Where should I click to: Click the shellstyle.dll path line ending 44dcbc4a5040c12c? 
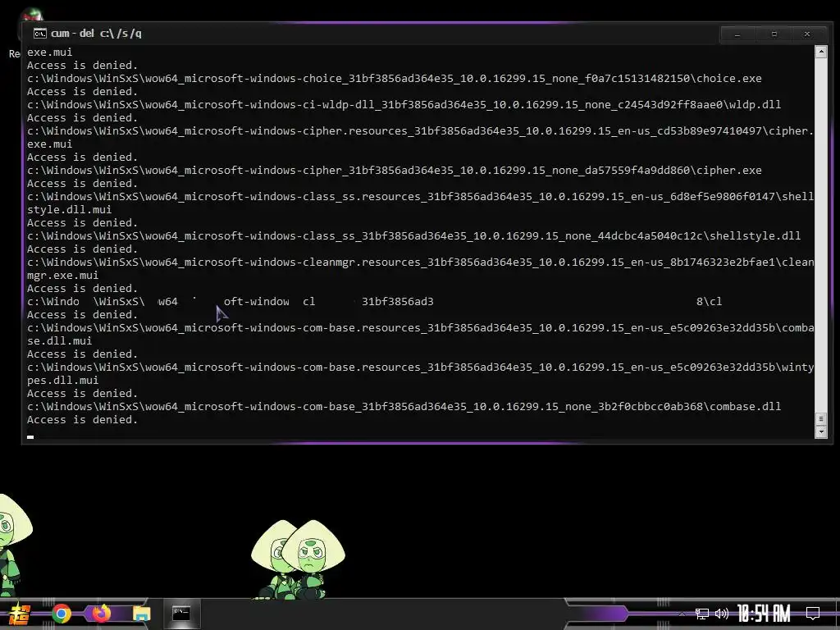414,235
